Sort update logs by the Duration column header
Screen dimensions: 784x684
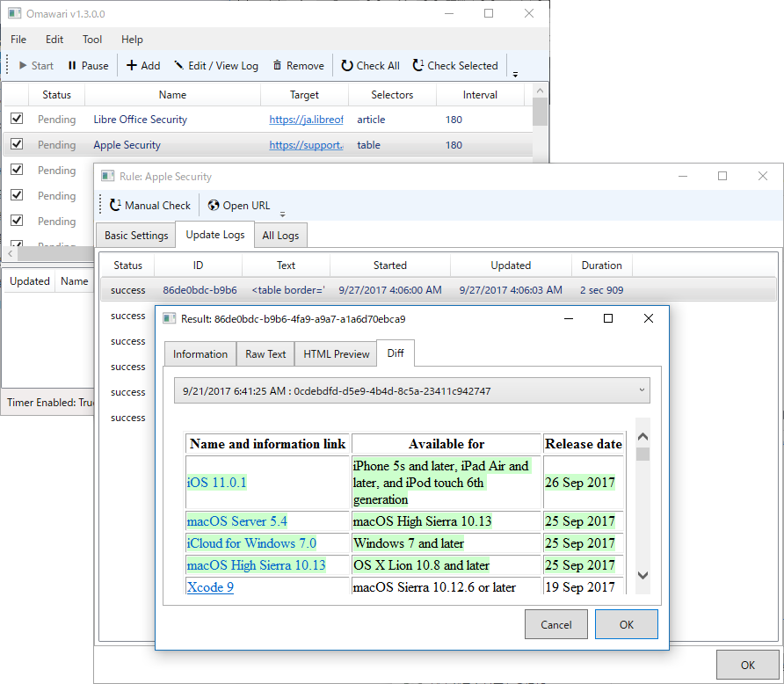click(601, 266)
